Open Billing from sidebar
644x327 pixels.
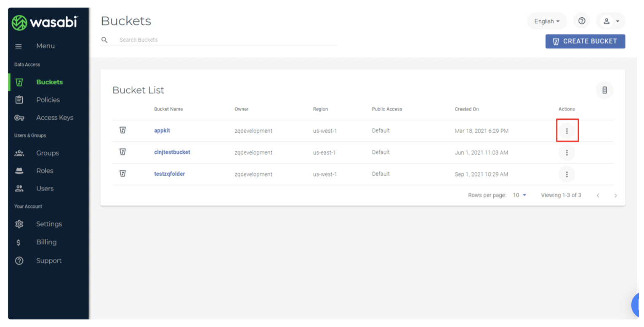pos(46,242)
